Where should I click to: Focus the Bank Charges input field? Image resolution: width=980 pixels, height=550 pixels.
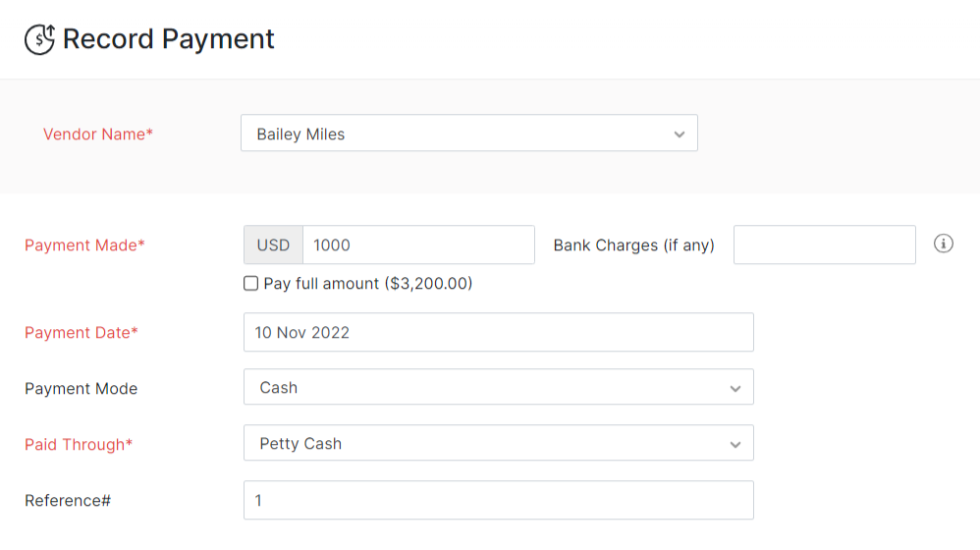[824, 245]
